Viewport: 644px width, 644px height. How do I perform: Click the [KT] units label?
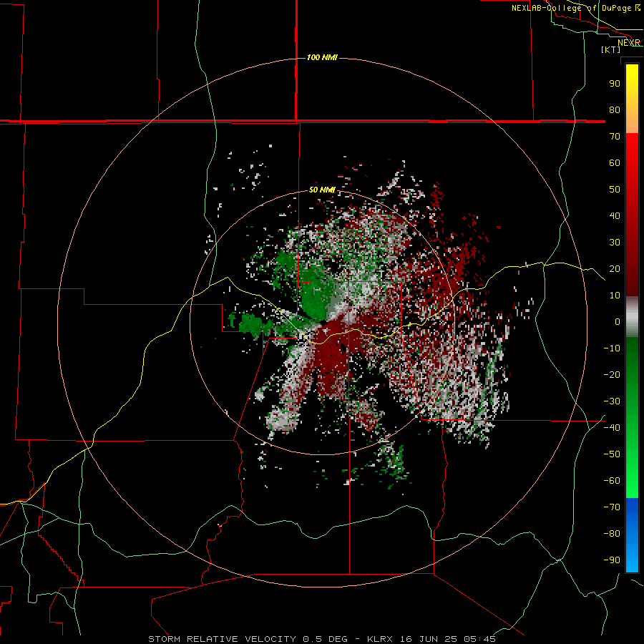[x=611, y=49]
